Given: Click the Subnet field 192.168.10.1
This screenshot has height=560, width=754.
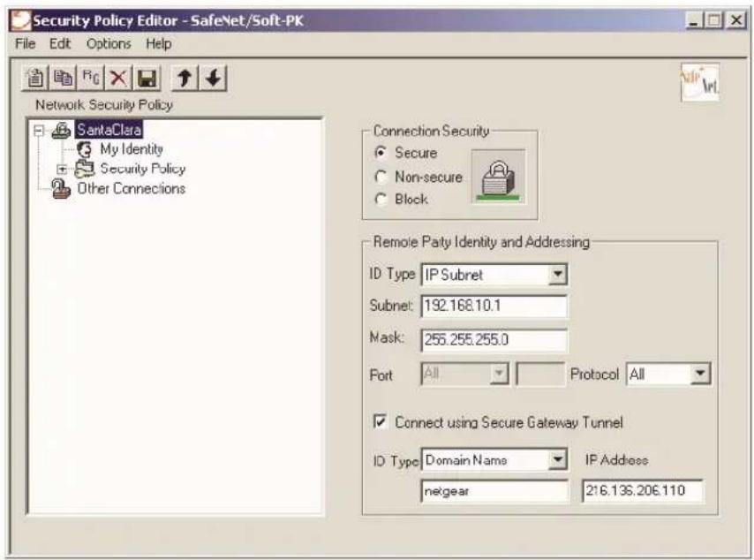Looking at the screenshot, I should pyautogui.click(x=494, y=306).
